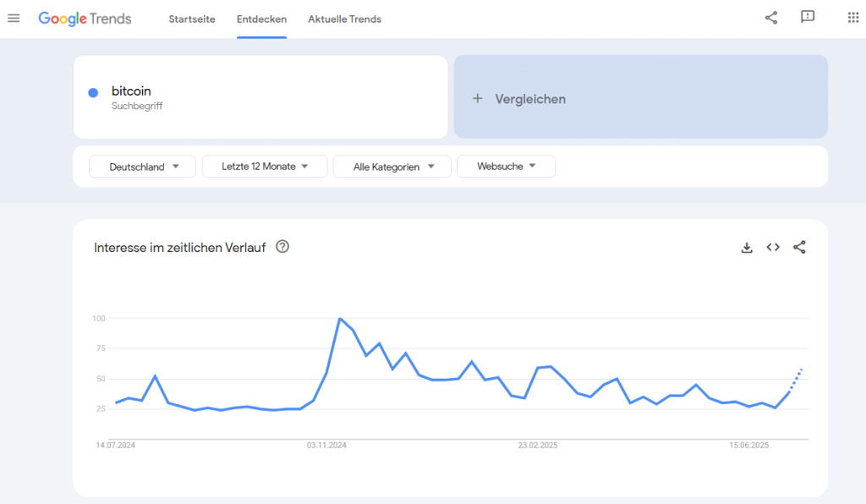This screenshot has width=866, height=504.
Task: Share this page via header share icon
Action: [771, 18]
